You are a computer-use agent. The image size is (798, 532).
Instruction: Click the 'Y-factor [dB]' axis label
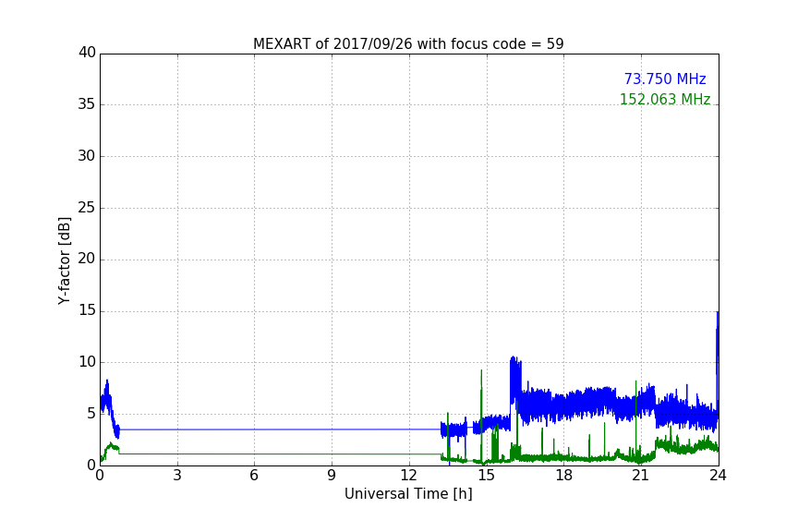click(x=64, y=260)
